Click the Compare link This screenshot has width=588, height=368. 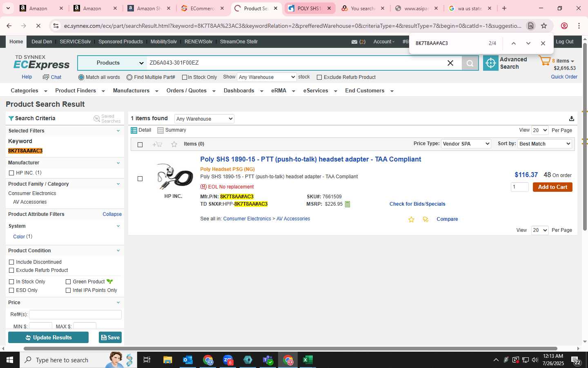(447, 219)
